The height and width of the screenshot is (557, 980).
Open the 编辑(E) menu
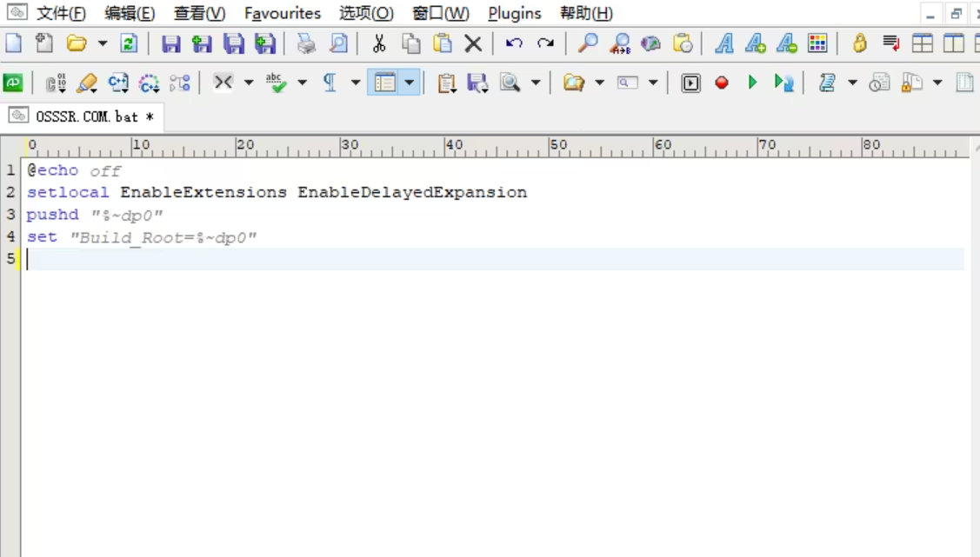(x=130, y=13)
